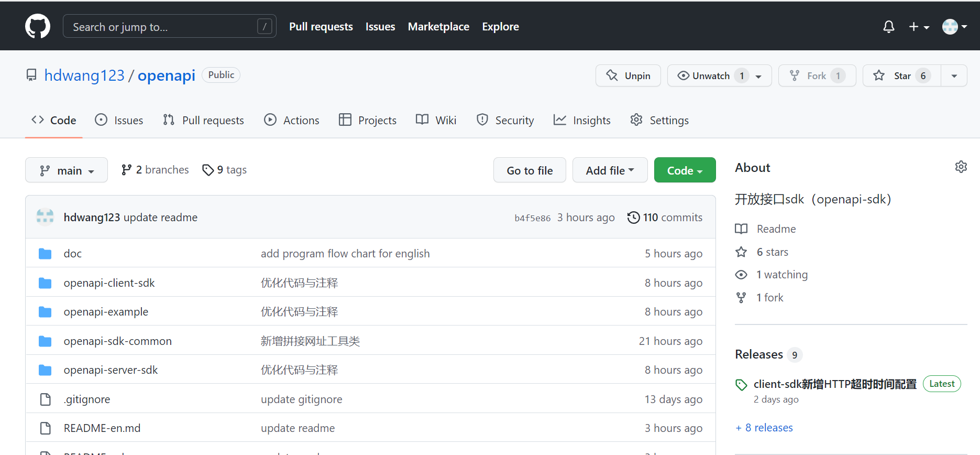Focus the Search or jump to field
Image resolution: width=980 pixels, height=455 pixels.
(169, 26)
